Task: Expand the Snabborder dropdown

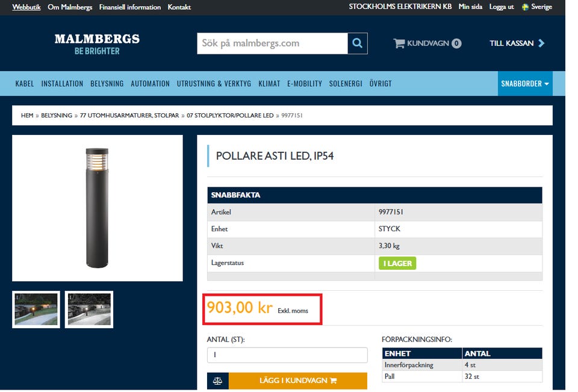Action: click(525, 83)
